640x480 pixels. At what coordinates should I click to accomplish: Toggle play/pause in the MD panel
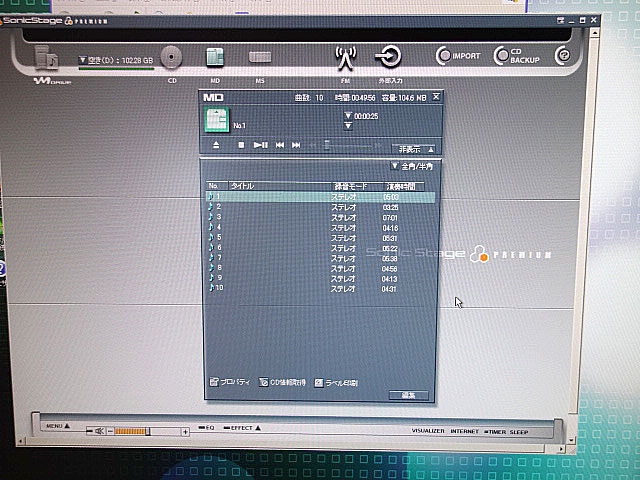point(260,145)
